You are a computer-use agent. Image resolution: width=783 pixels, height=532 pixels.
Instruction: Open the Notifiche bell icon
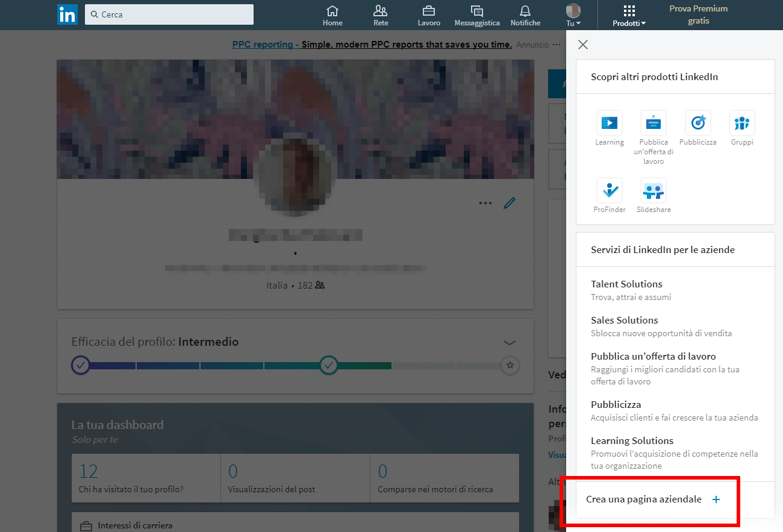[x=525, y=16]
